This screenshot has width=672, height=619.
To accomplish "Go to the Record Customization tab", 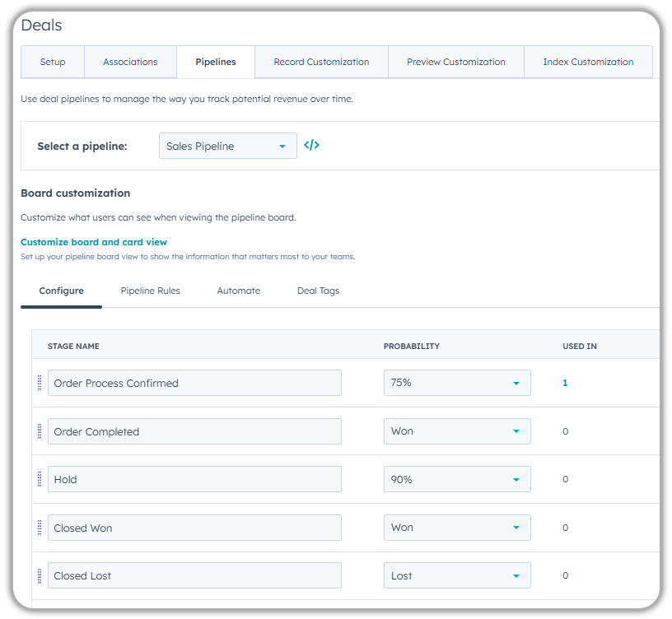I will pos(321,62).
